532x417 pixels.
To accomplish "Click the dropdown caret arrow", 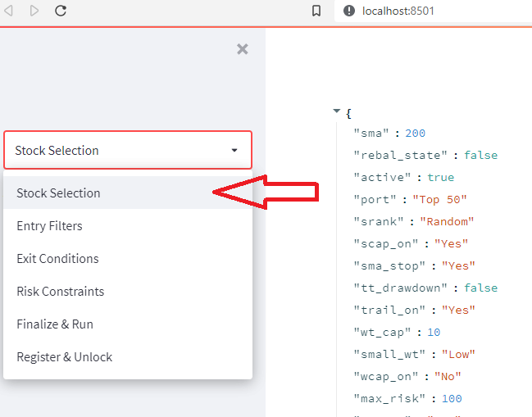I will tap(234, 150).
